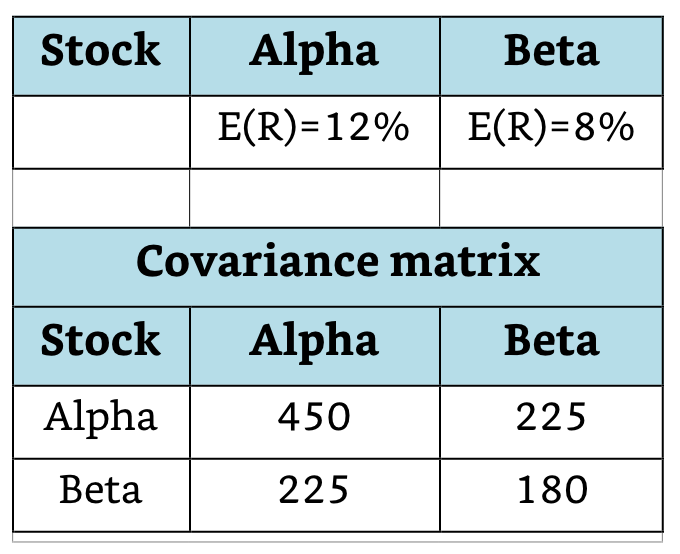The width and height of the screenshot is (680, 554).
Task: Select the Beta row label in the covariance table
Action: tap(100, 489)
